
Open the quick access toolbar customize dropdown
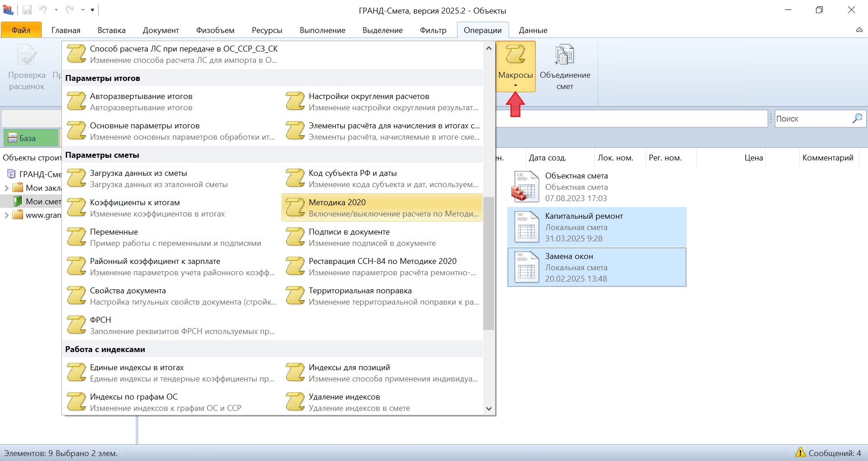click(92, 9)
